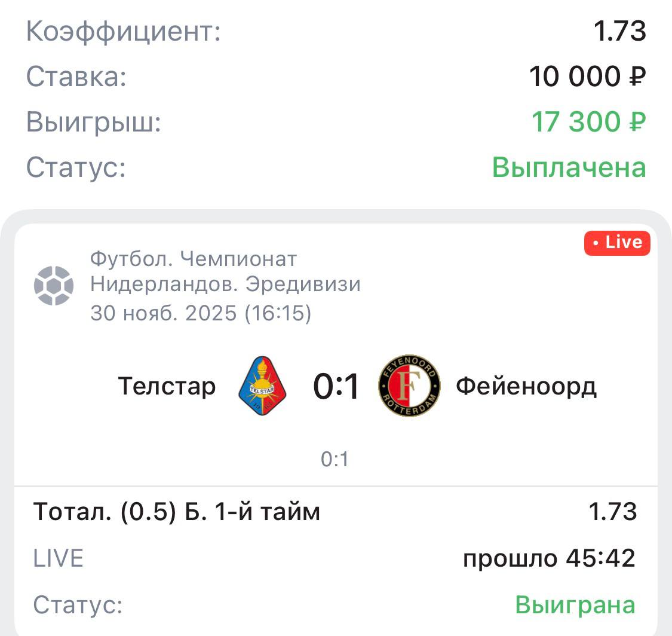The width and height of the screenshot is (672, 636).
Task: Click the green 17 300 ₽ winnings amount
Action: [588, 122]
